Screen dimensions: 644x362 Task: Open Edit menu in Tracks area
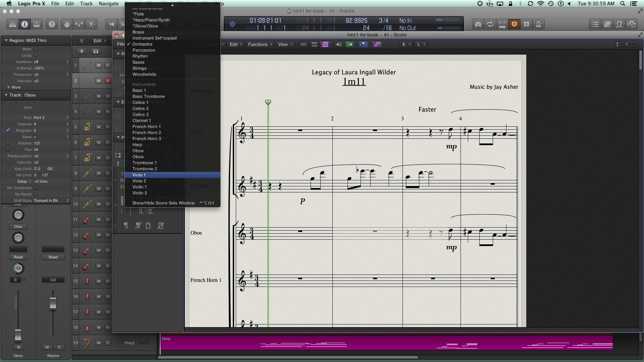[100, 41]
